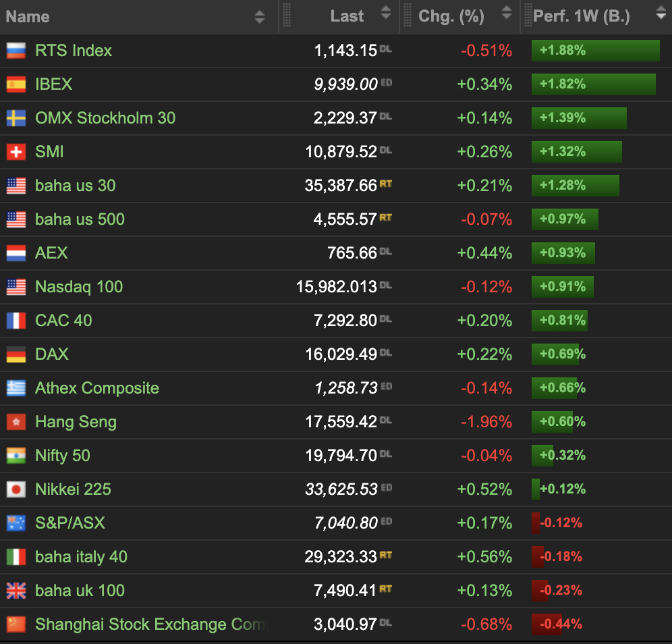This screenshot has width=672, height=644.
Task: Click the UK flag next to baha uk 100
Action: (16, 591)
